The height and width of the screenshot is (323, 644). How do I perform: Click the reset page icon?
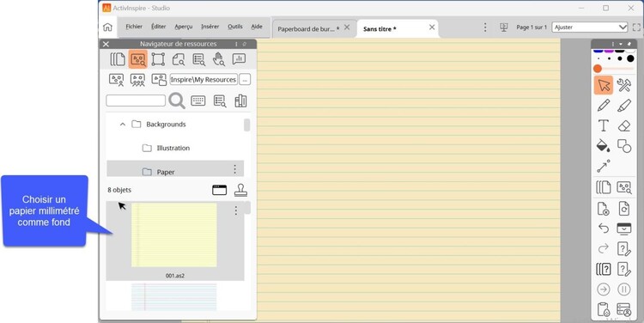[624, 209]
